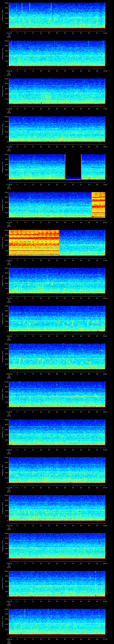The width and height of the screenshot is (114, 644).
Task: Choose the spectrogram panel starting at 5:24:00
Action: [x=57, y=394]
